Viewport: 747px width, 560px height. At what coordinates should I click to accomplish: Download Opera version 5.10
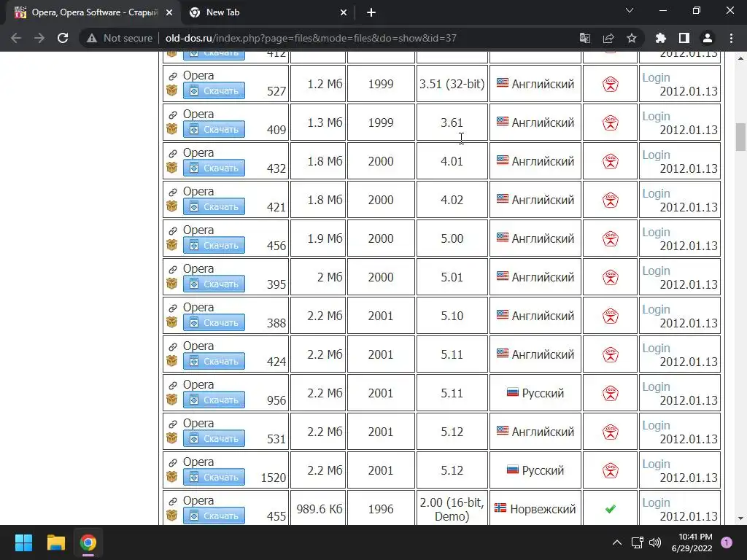click(214, 322)
